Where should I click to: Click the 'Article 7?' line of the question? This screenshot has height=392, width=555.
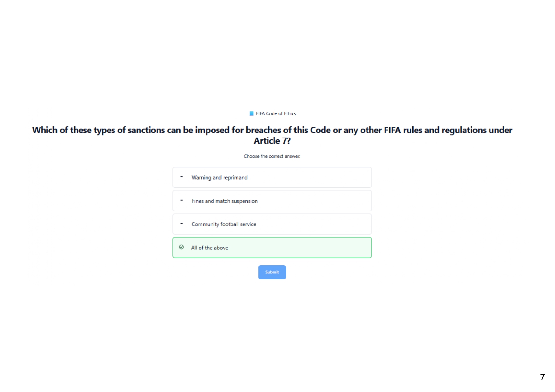(x=272, y=141)
